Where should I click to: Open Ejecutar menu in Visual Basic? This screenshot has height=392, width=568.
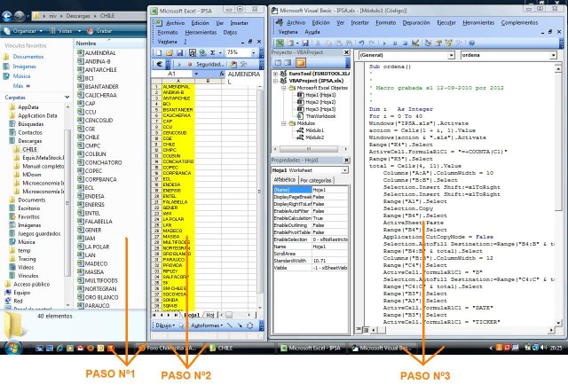point(446,23)
